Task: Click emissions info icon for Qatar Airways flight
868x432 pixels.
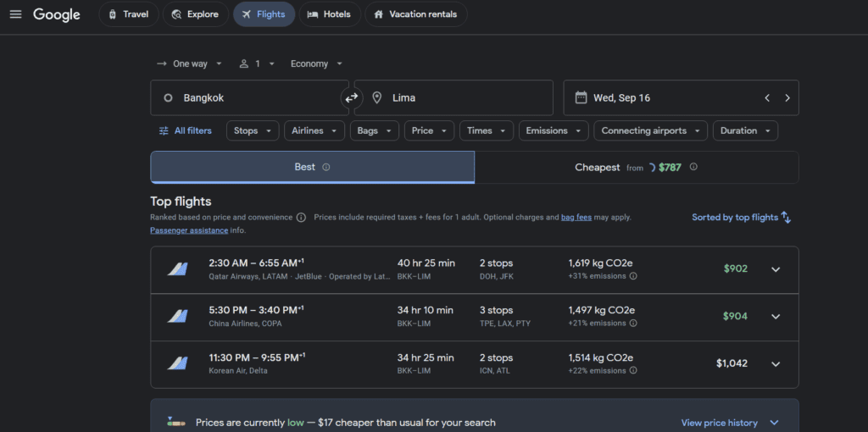Action: [x=633, y=276]
